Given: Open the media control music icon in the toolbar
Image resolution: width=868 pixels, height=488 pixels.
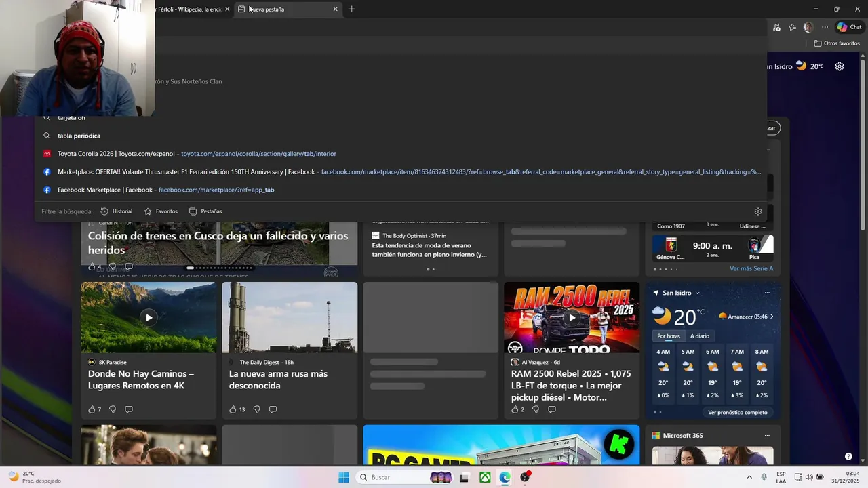Looking at the screenshot, I should tap(776, 27).
